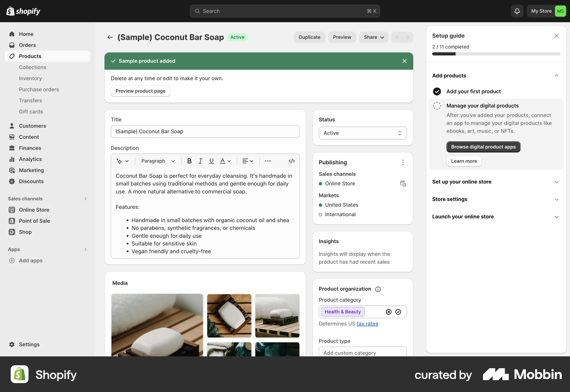Open the tax rates link

pos(368,324)
